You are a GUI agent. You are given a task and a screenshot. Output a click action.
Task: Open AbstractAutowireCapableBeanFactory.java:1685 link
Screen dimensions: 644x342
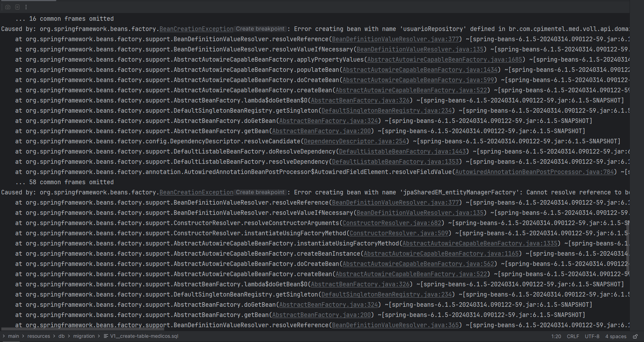point(445,60)
